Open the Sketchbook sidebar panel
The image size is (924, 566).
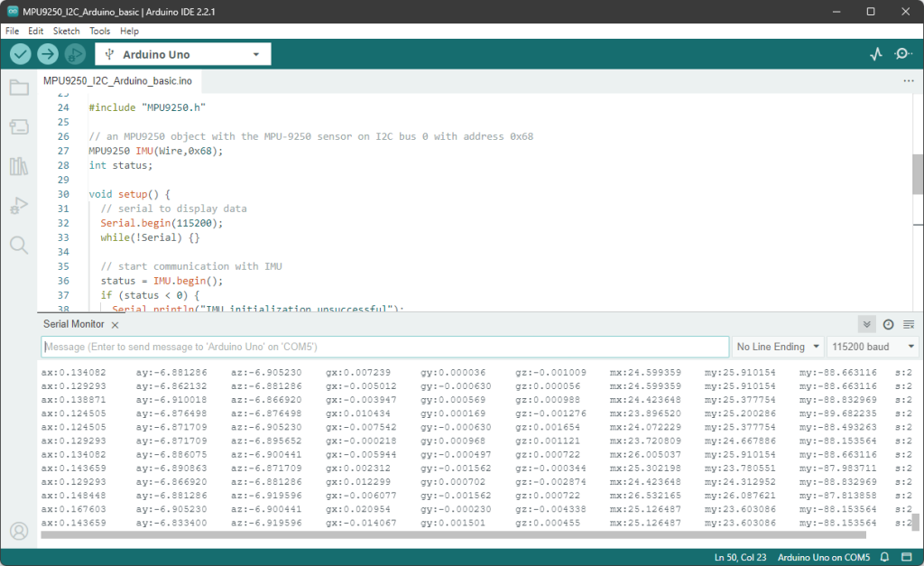pos(20,88)
